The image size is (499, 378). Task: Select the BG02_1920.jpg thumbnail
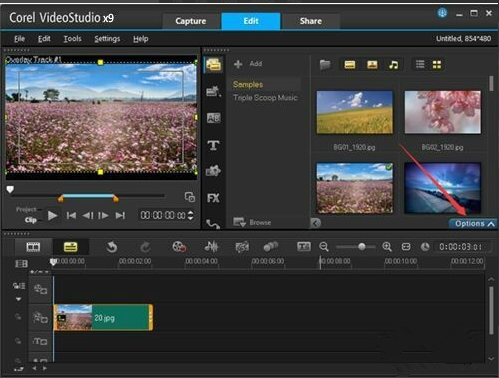(x=442, y=112)
